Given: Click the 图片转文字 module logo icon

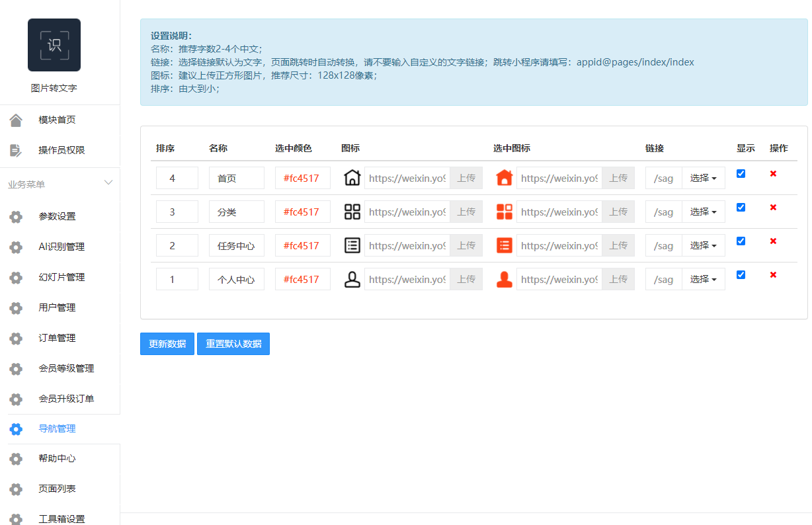Looking at the screenshot, I should pos(54,45).
